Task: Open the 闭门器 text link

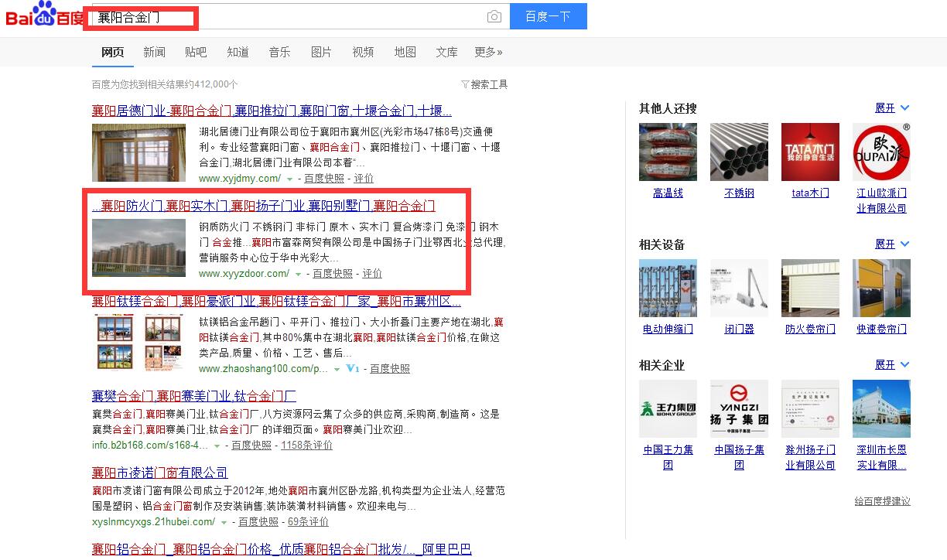Action: click(739, 330)
